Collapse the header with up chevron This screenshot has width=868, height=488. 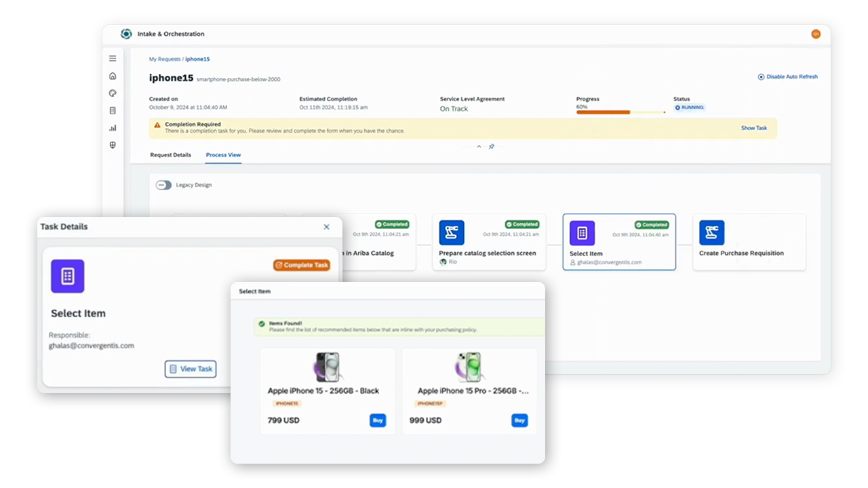click(x=479, y=146)
